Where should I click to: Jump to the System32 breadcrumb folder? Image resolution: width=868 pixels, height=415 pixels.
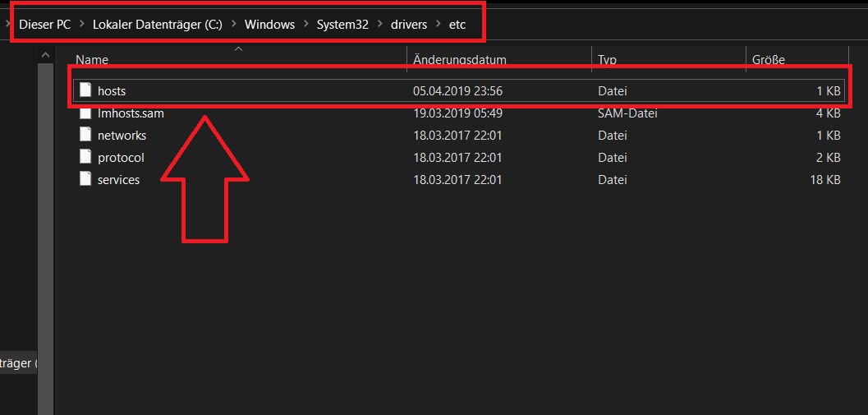click(x=342, y=25)
